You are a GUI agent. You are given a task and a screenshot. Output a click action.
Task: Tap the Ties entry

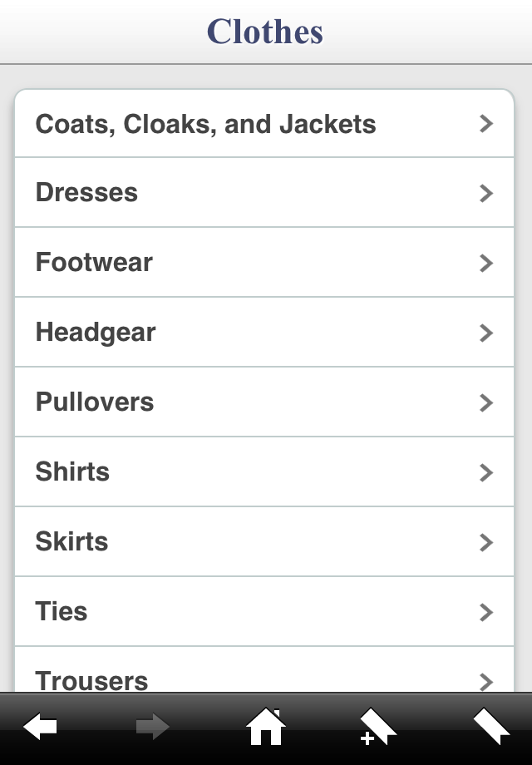(x=264, y=611)
